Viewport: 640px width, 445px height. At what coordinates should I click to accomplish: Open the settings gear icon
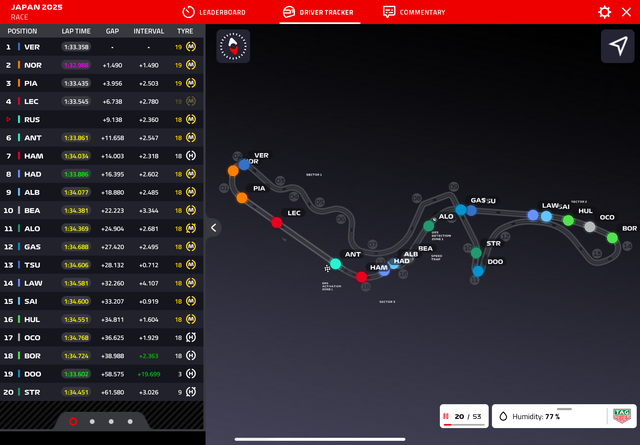(604, 12)
